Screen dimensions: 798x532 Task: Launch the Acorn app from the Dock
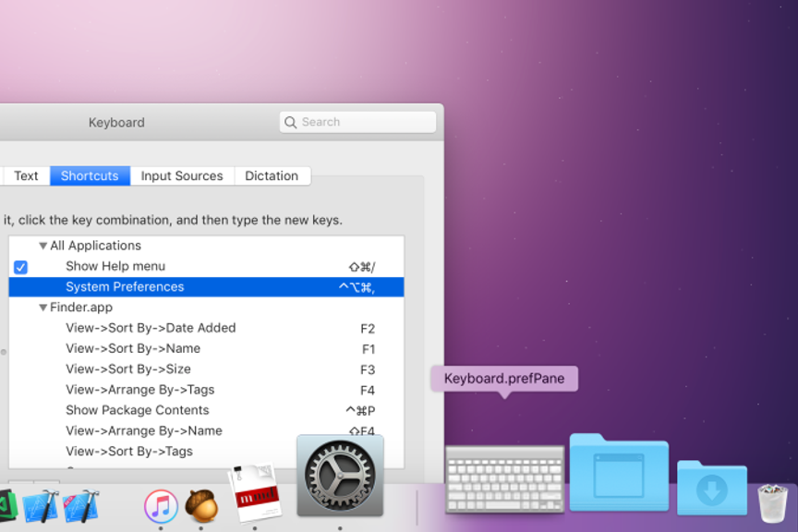(201, 505)
